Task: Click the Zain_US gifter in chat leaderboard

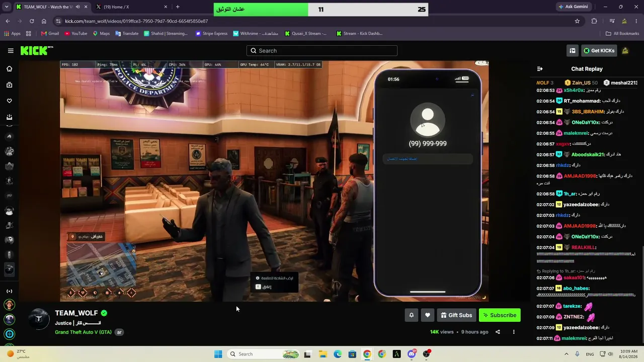Action: (x=581, y=83)
